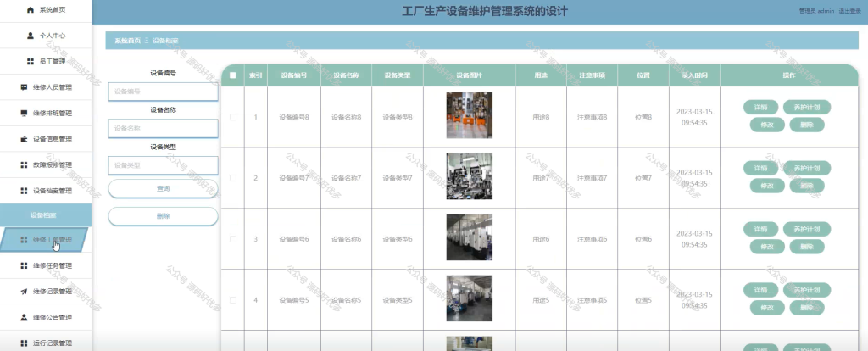Click the user icon beside 维修公告管理
The height and width of the screenshot is (351, 868).
(x=24, y=317)
